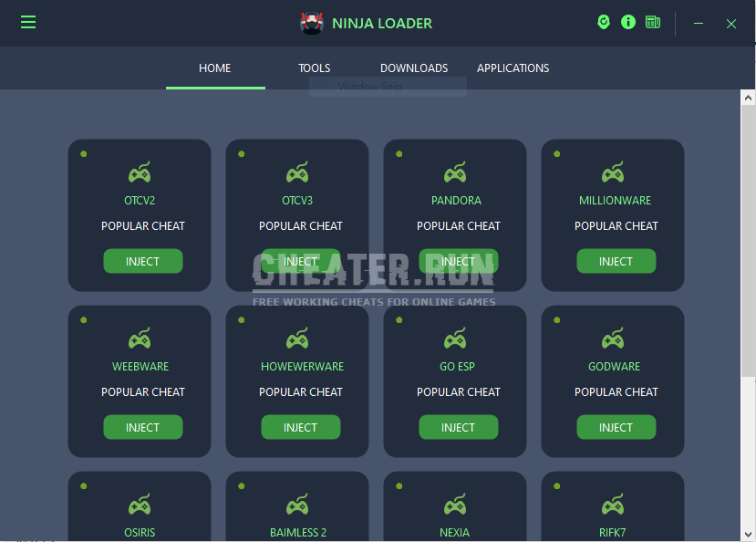Click the OTCV3 gamepad icon

coord(297,172)
